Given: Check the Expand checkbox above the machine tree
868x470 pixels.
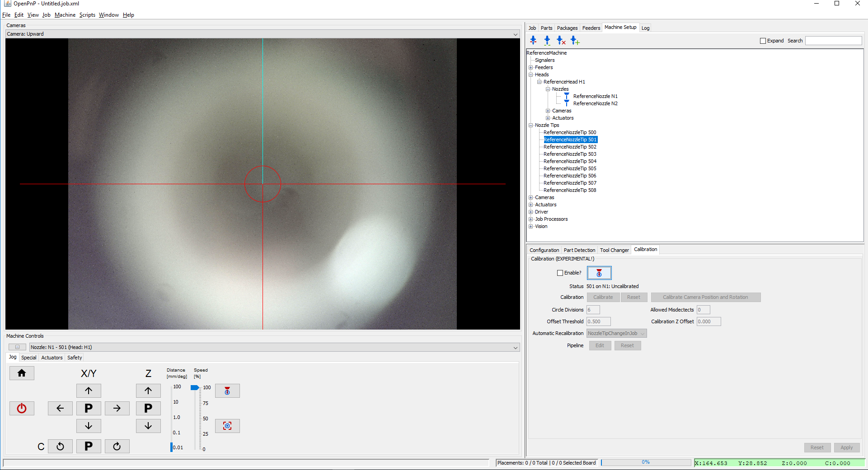Looking at the screenshot, I should [x=763, y=41].
